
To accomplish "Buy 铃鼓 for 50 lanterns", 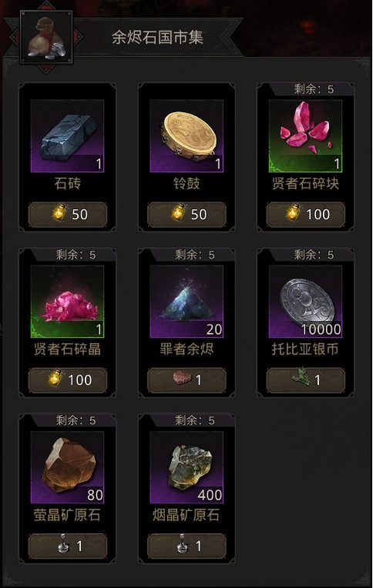I will 186,215.
